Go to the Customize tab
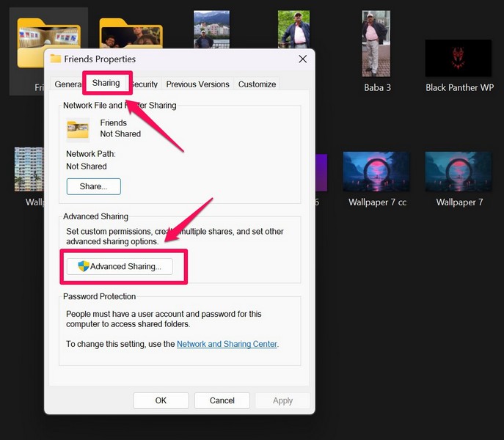The height and width of the screenshot is (440, 504). point(257,84)
